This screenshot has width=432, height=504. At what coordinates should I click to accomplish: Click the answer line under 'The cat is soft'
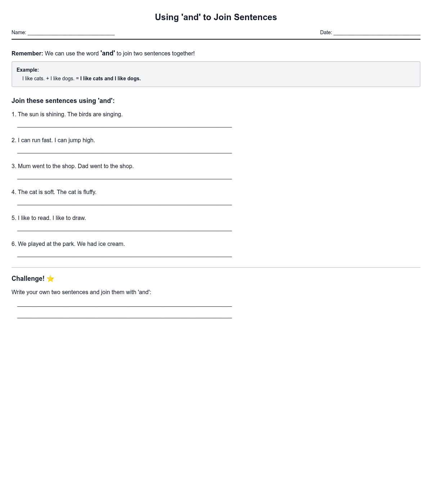point(125,203)
